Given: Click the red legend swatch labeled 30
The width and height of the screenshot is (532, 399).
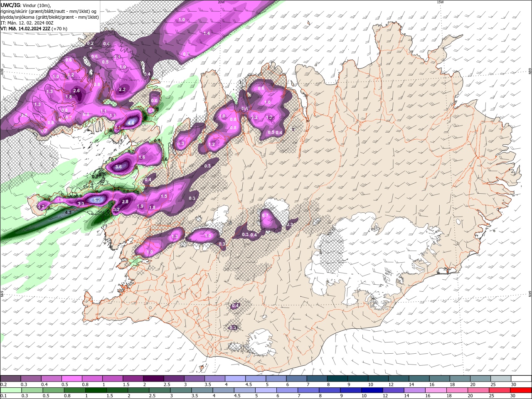Looking at the screenshot, I should [x=521, y=390].
